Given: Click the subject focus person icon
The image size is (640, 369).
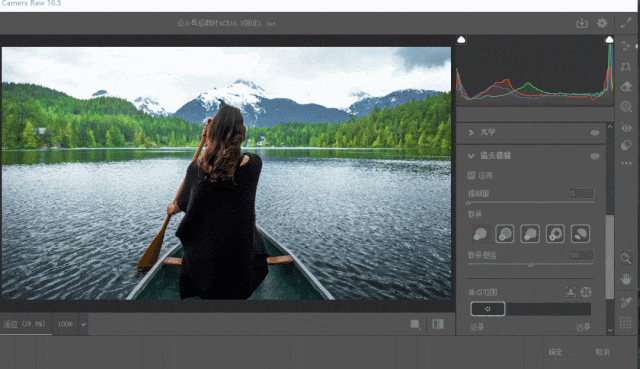Looking at the screenshot, I should pyautogui.click(x=571, y=292).
